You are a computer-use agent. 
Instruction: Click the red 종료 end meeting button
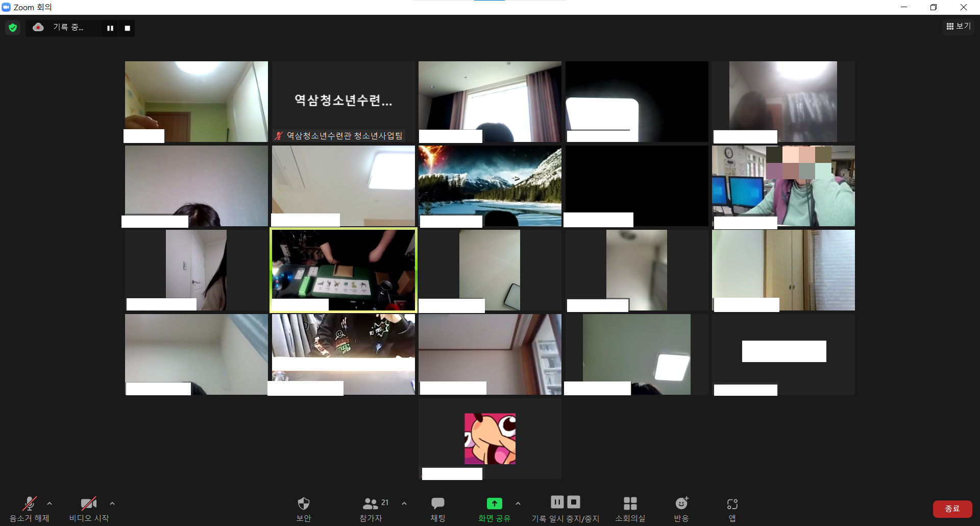[952, 509]
